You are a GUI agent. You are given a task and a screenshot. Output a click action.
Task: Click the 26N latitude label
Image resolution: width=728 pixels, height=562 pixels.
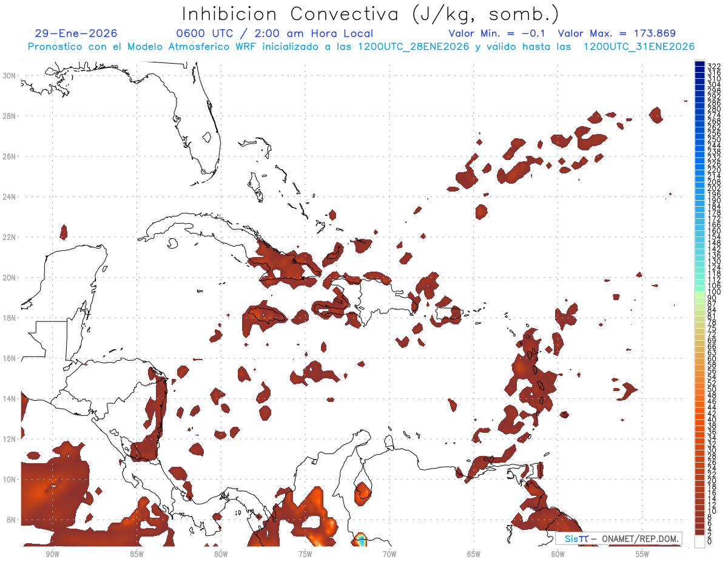(x=10, y=156)
